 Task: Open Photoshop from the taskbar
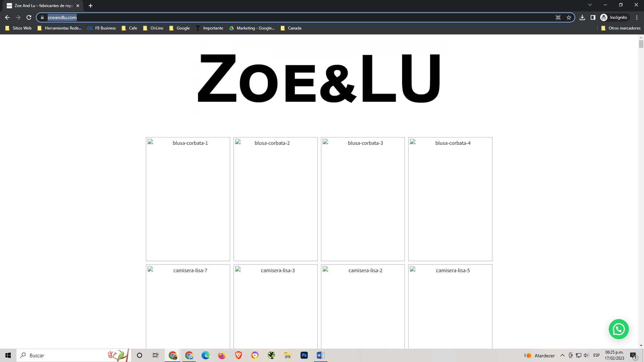pos(304,355)
